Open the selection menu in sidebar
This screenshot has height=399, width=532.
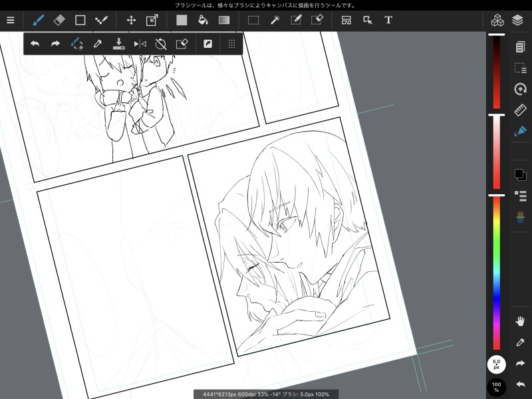coord(520,68)
